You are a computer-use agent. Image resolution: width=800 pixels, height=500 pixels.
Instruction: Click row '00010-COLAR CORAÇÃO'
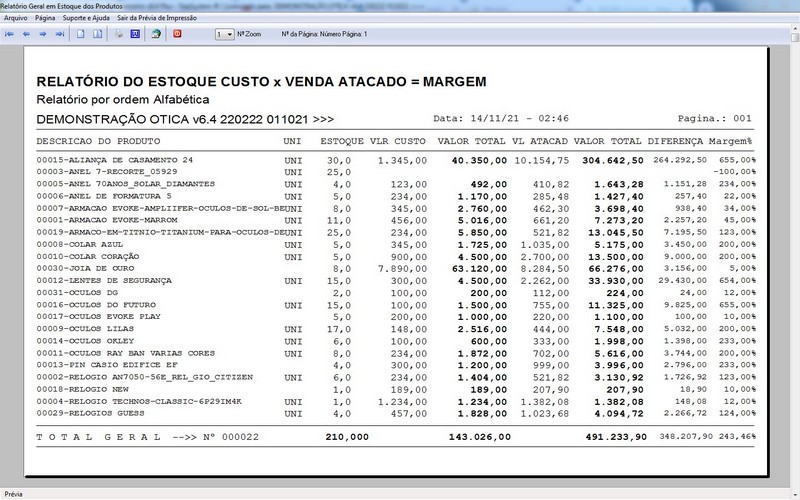coord(395,257)
